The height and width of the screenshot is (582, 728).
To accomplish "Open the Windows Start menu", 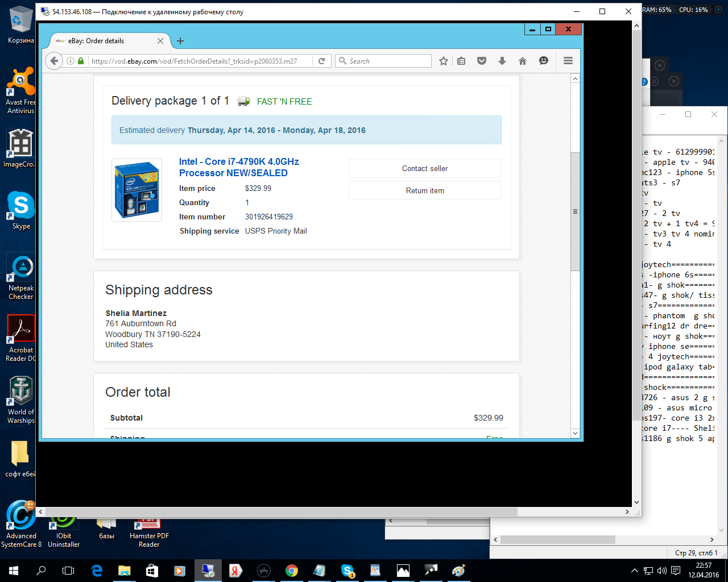I will (14, 571).
